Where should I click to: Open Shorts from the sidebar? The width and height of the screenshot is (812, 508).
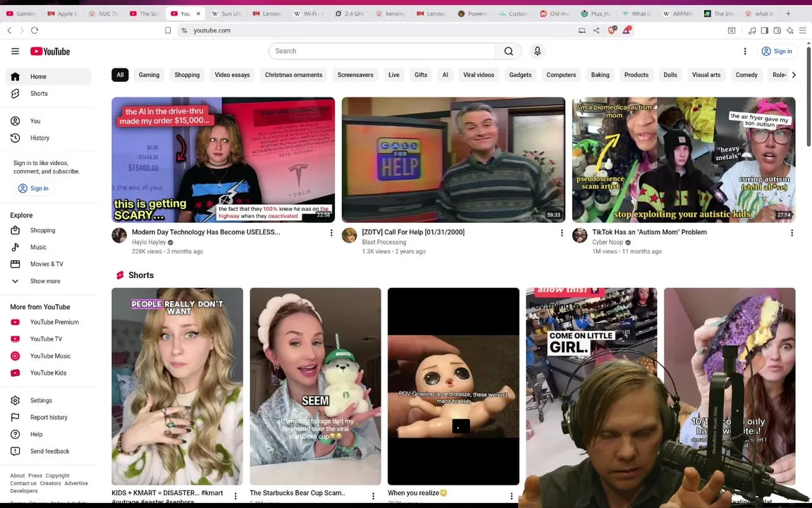(48, 94)
